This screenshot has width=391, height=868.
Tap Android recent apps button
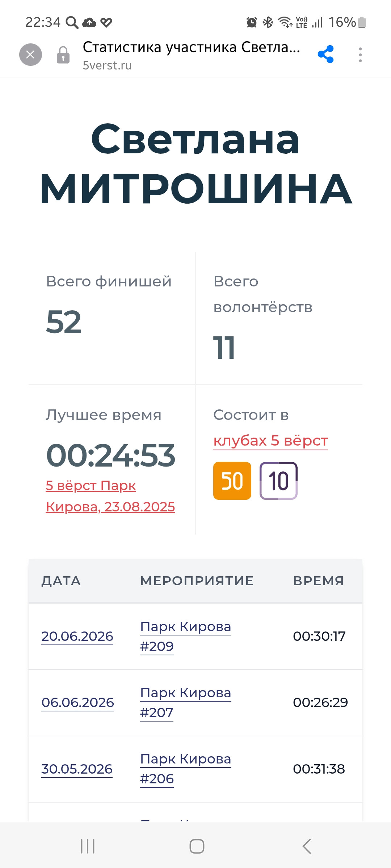pyautogui.click(x=88, y=846)
